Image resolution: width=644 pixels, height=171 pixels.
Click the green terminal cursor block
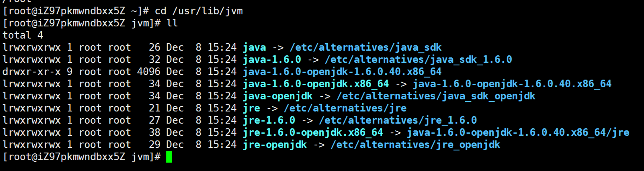[169, 157]
